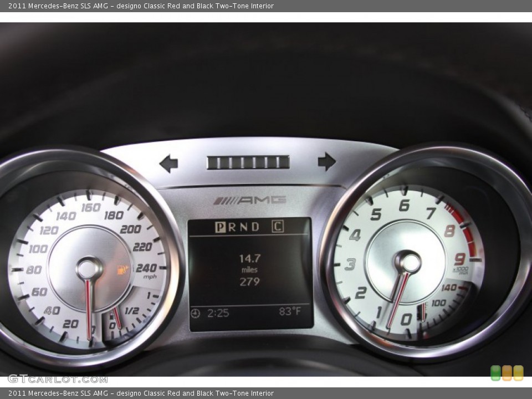Click the 140 temperature gauge mark
Screen dimensions: 532x399
(x=449, y=288)
